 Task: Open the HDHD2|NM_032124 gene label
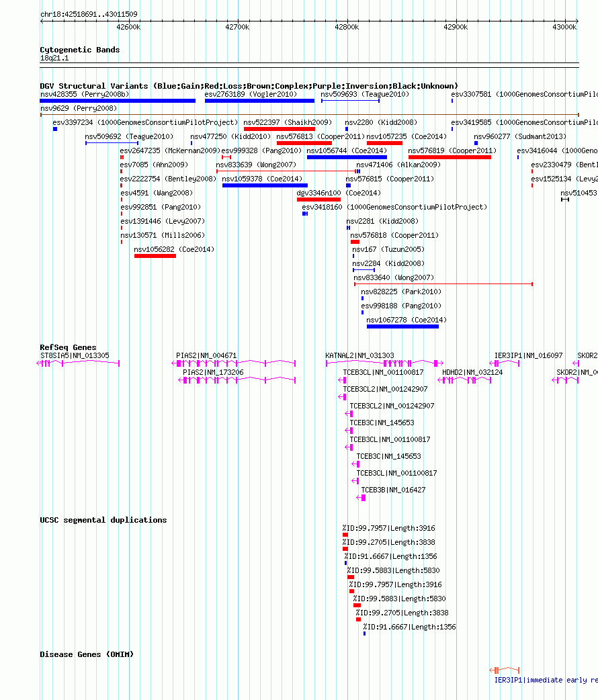(x=472, y=372)
